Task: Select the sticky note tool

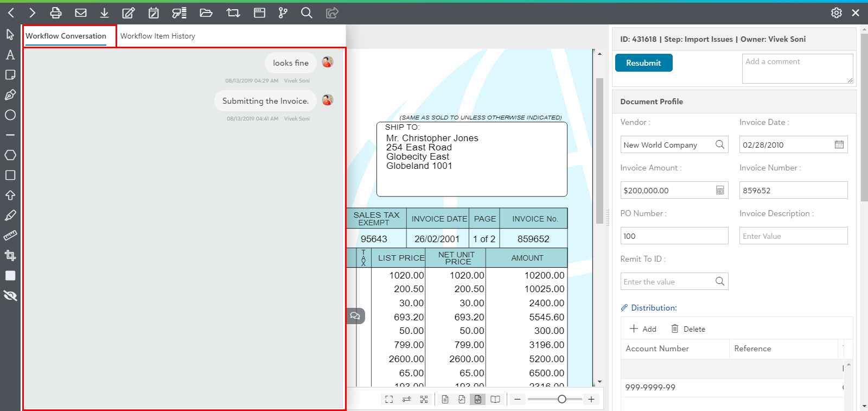Action: click(10, 75)
